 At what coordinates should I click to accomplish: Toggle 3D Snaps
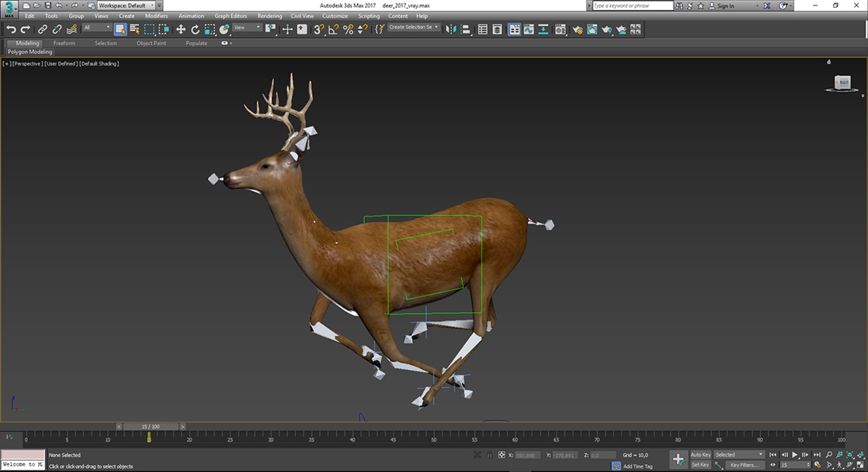click(319, 29)
